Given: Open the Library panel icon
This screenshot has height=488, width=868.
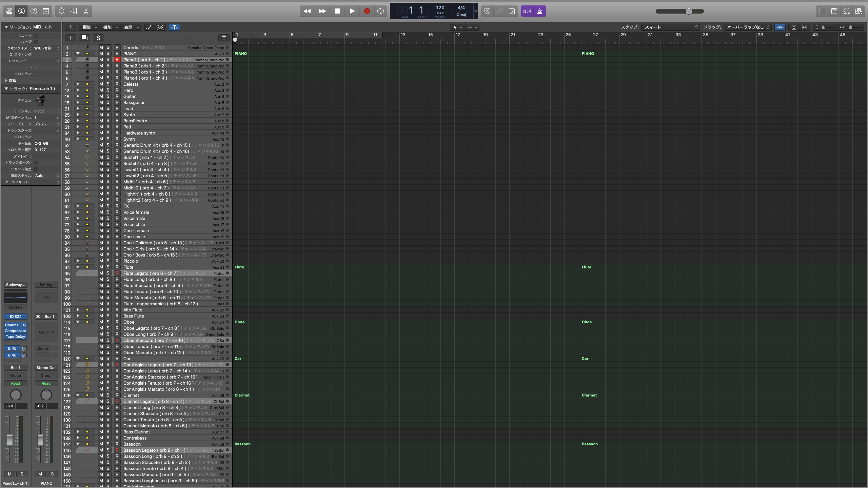Looking at the screenshot, I should coord(9,11).
